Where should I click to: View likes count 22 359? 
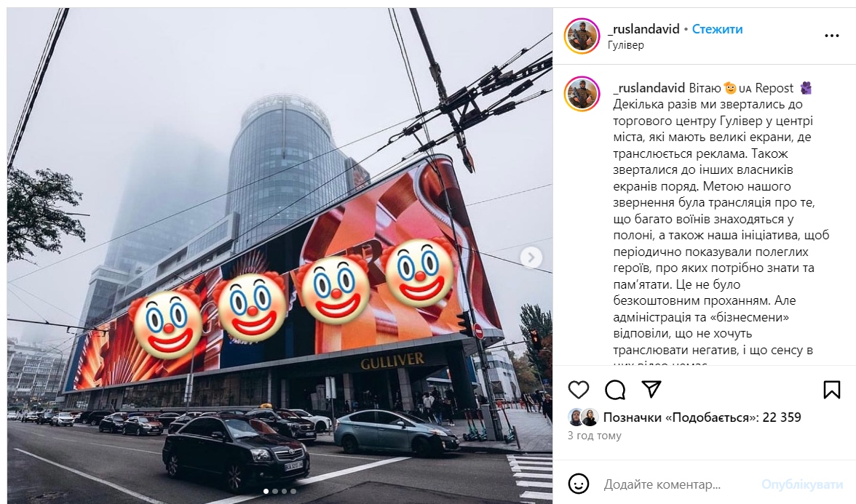(702, 417)
